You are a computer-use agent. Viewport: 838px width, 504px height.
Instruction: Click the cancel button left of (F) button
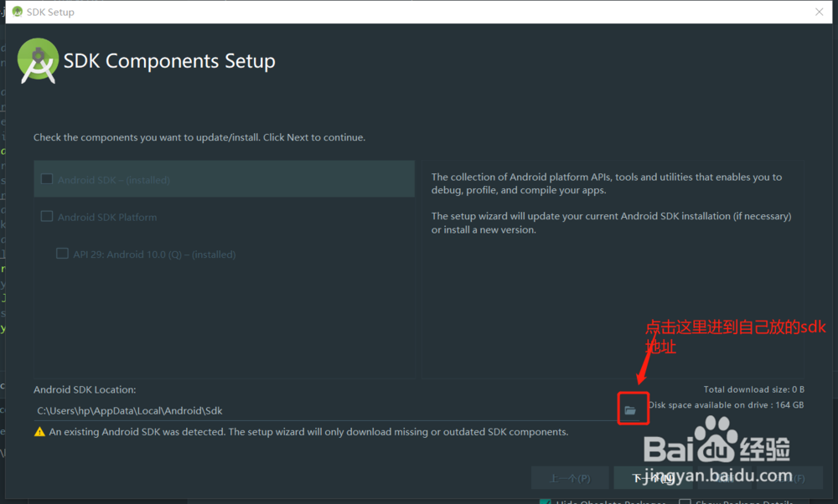tap(725, 478)
